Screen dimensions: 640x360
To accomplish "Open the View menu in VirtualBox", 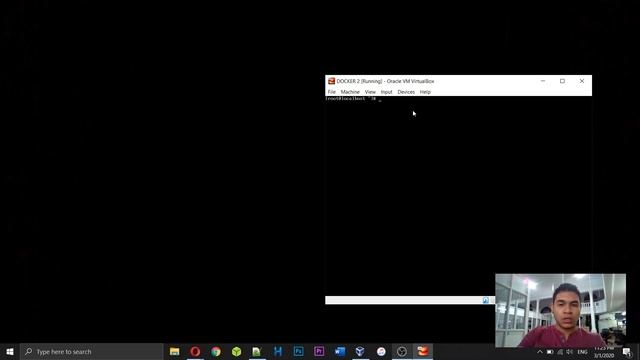I will (370, 92).
